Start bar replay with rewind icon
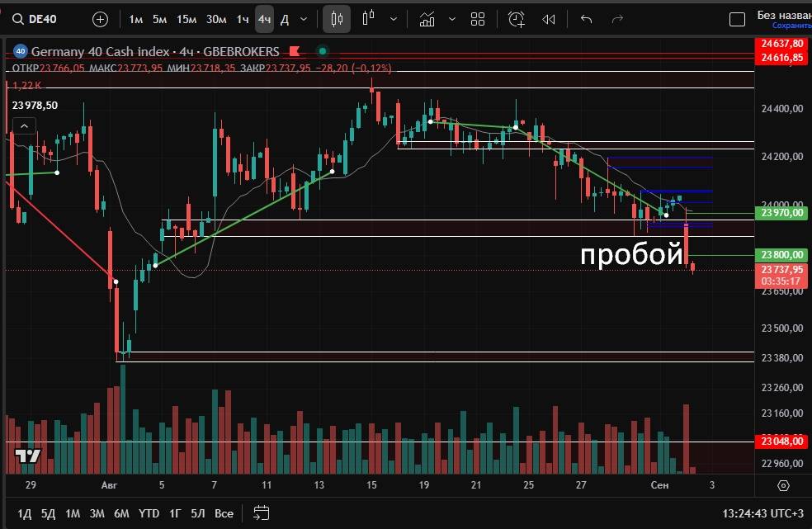Image resolution: width=812 pixels, height=529 pixels. coord(548,19)
